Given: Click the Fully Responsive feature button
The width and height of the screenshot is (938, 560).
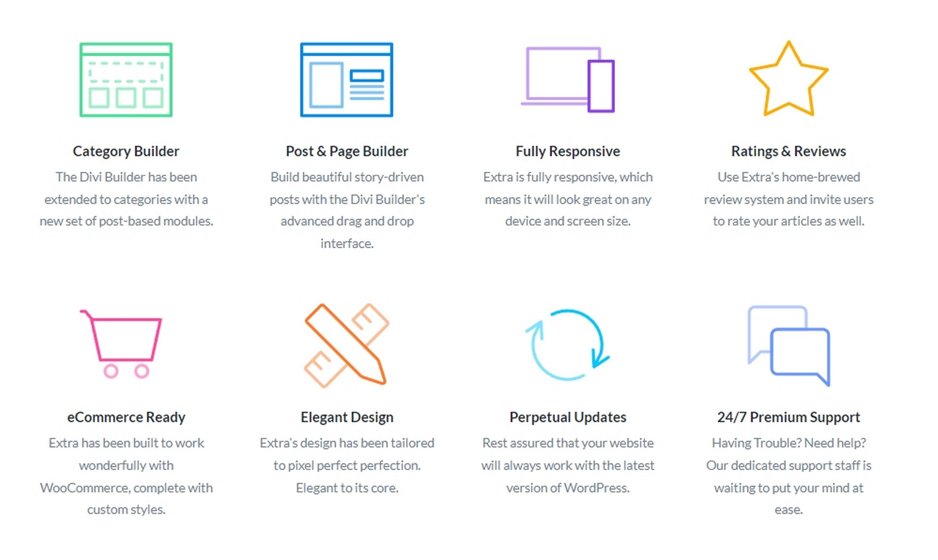Looking at the screenshot, I should [568, 150].
